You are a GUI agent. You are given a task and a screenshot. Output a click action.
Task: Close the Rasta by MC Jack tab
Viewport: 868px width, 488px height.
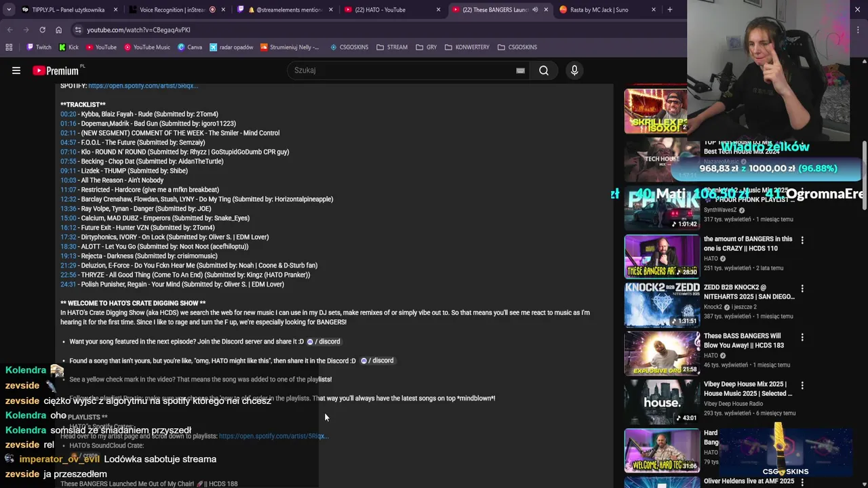click(654, 9)
